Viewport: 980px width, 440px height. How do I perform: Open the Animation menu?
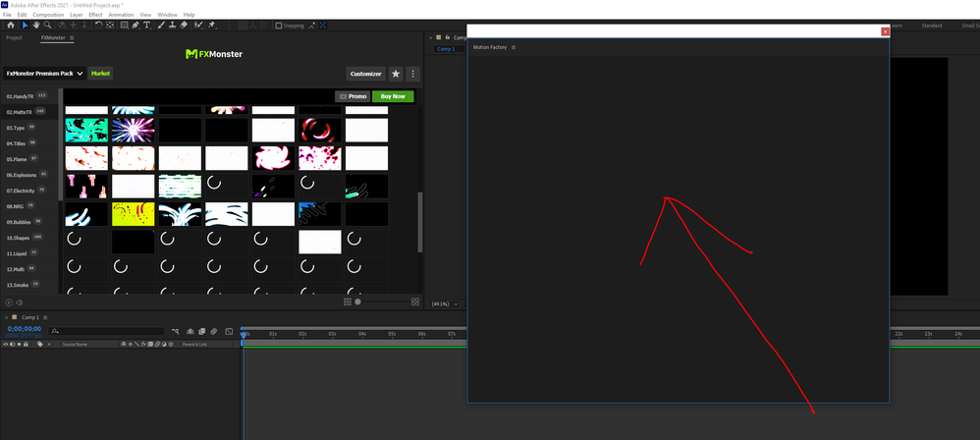[121, 15]
